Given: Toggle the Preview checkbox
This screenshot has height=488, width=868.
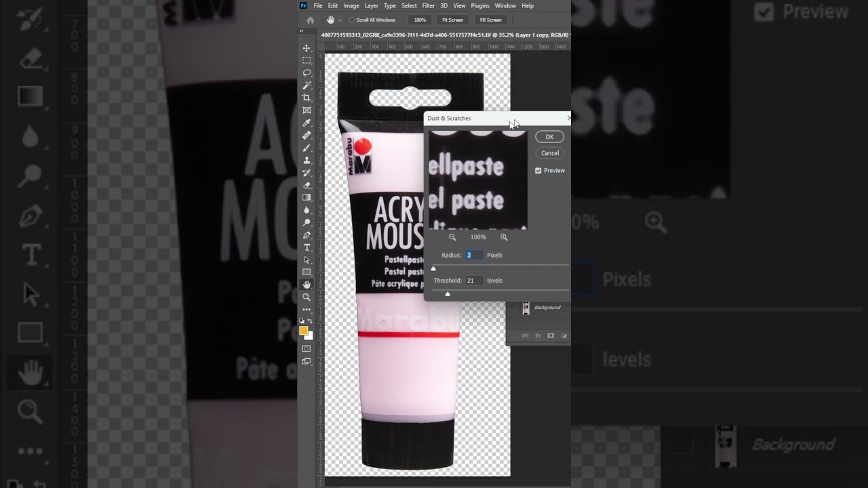Looking at the screenshot, I should tap(538, 171).
